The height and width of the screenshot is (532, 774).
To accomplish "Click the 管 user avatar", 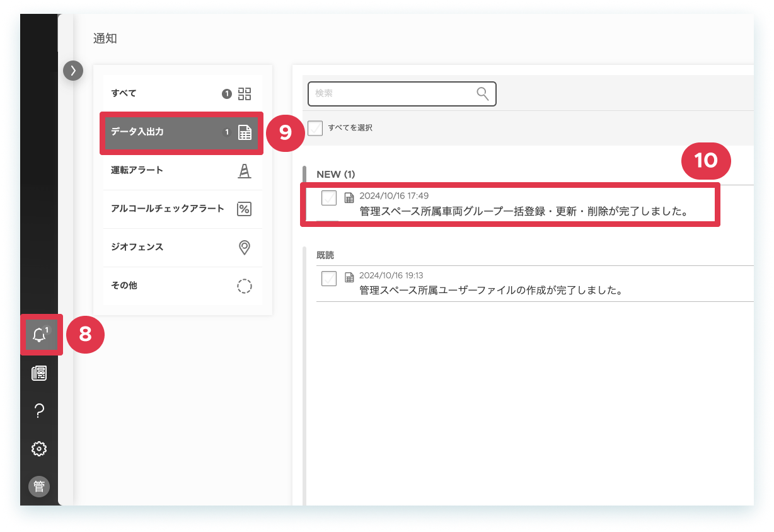I will tap(39, 487).
